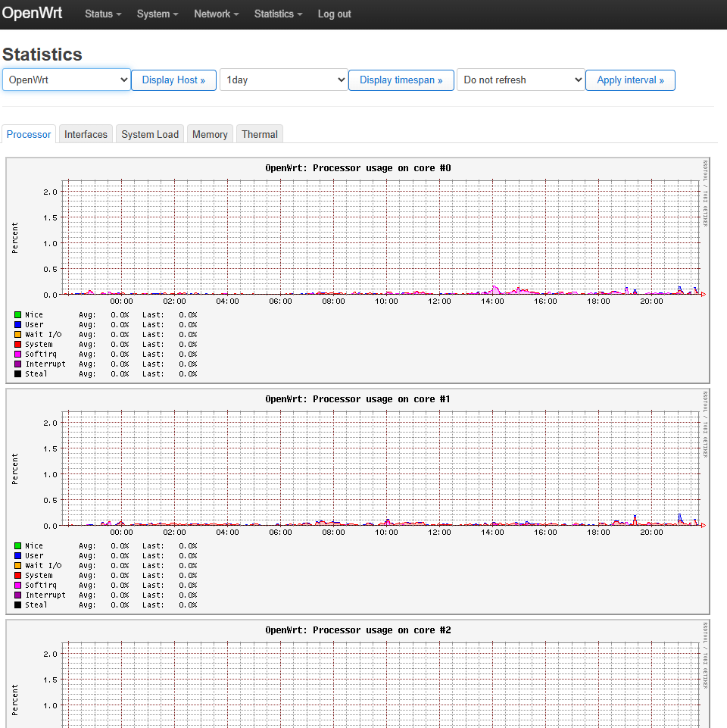Screen dimensions: 727x728
Task: Switch to the Interfaces tab
Action: [x=86, y=134]
